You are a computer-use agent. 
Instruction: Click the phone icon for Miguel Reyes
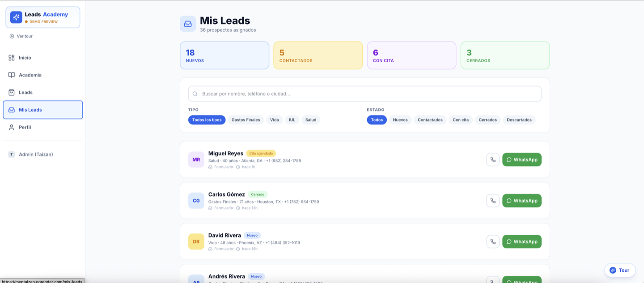(493, 160)
